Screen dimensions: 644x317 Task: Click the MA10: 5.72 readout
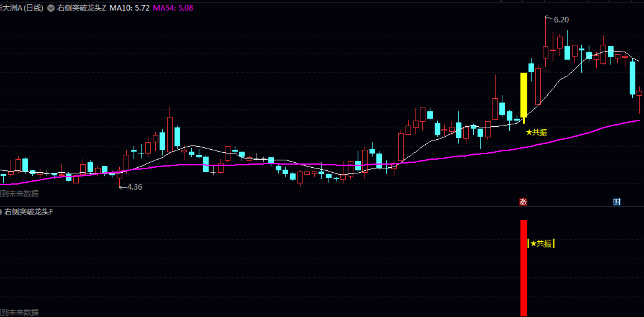tap(129, 8)
